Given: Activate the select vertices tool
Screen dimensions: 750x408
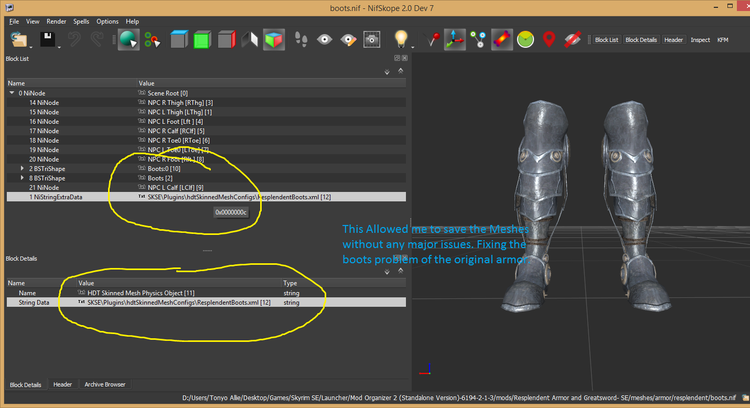Looking at the screenshot, I should tap(152, 40).
